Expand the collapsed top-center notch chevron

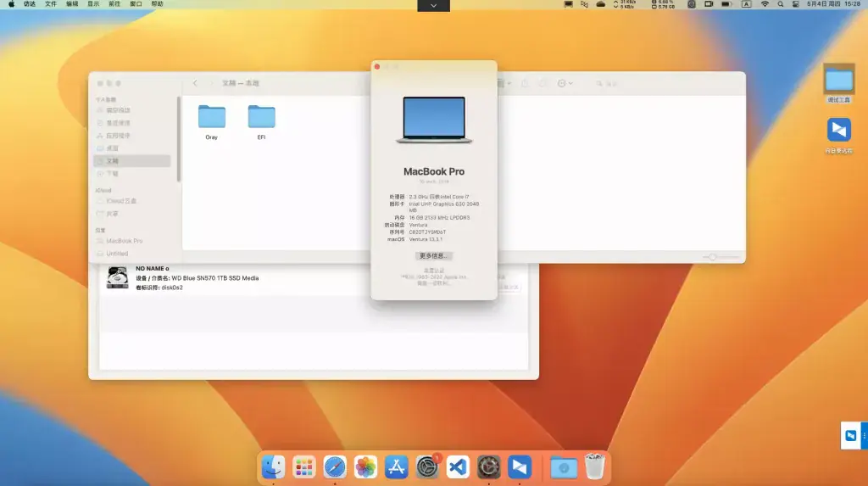(433, 6)
